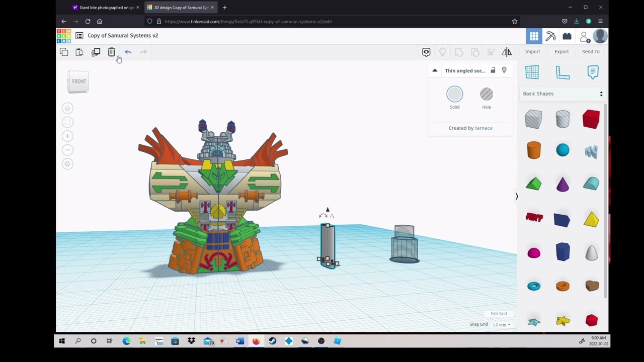Screen dimensions: 644x362
Task: Click the Send To button
Action: 591,52
